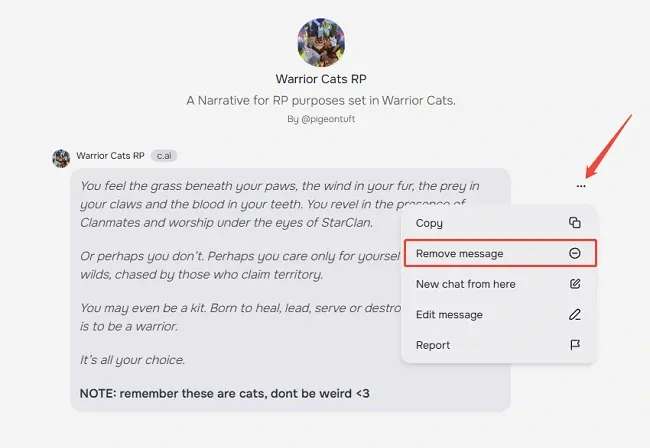Click the pencil icon for Edit message
Screen dimensions: 650x448
[574, 315]
